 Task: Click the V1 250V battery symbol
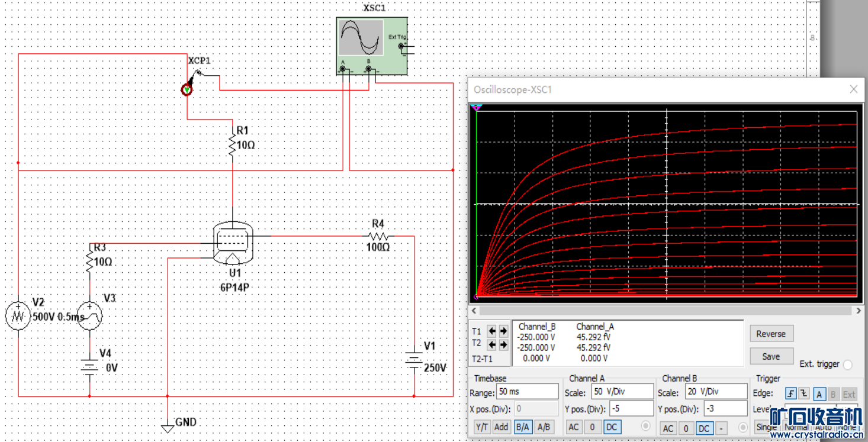click(414, 359)
